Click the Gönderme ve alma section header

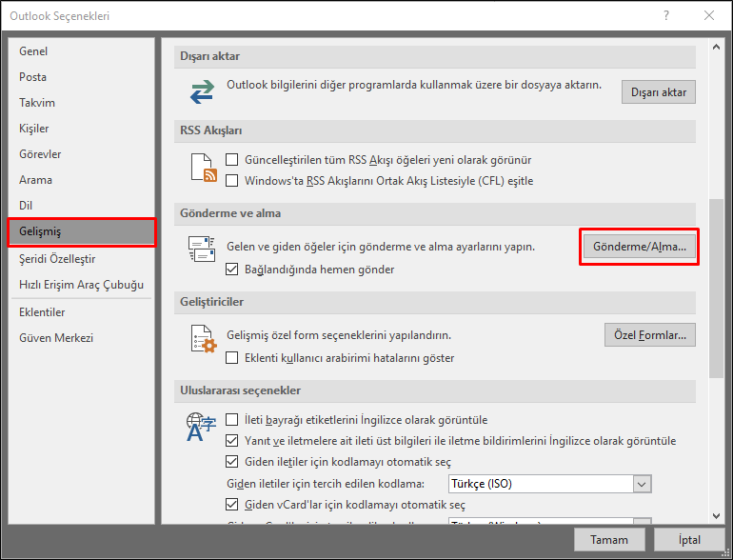[x=435, y=213]
